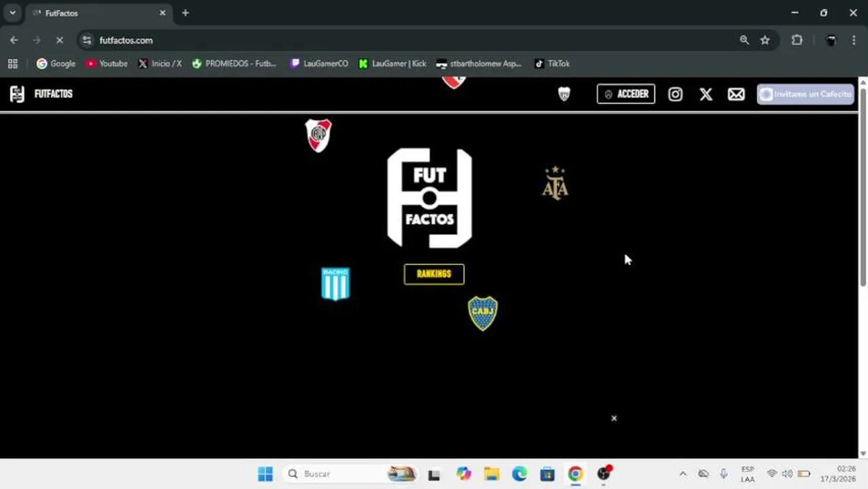Expand hidden system tray icons
This screenshot has height=489, width=868.
click(x=683, y=474)
